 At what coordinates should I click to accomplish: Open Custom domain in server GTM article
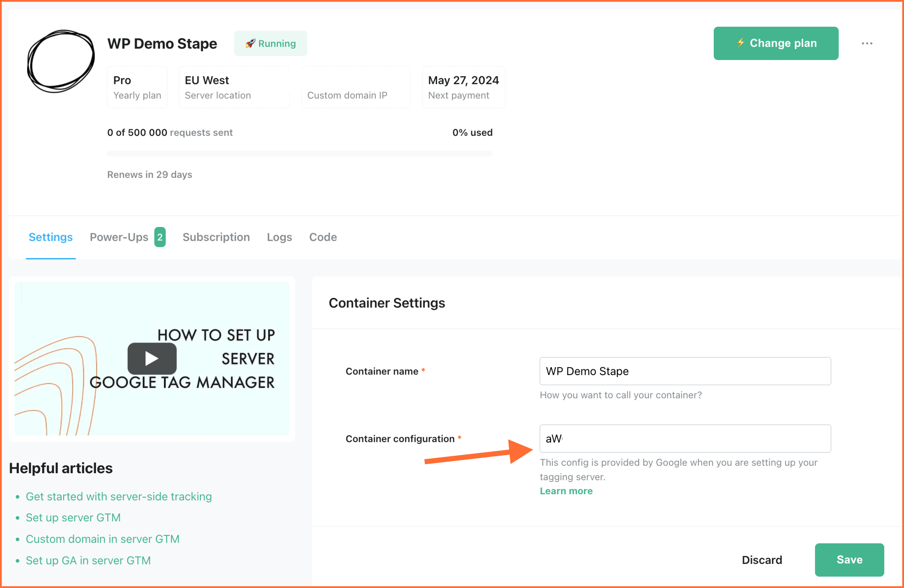coord(103,539)
